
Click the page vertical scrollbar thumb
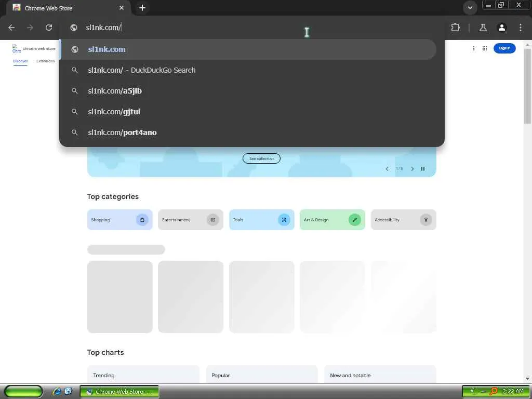click(528, 87)
